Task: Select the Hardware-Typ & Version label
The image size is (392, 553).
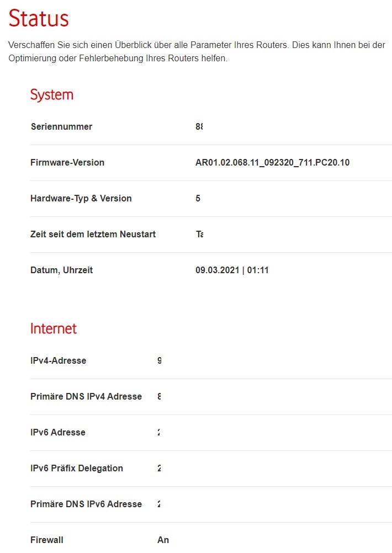Action: pyautogui.click(x=81, y=199)
